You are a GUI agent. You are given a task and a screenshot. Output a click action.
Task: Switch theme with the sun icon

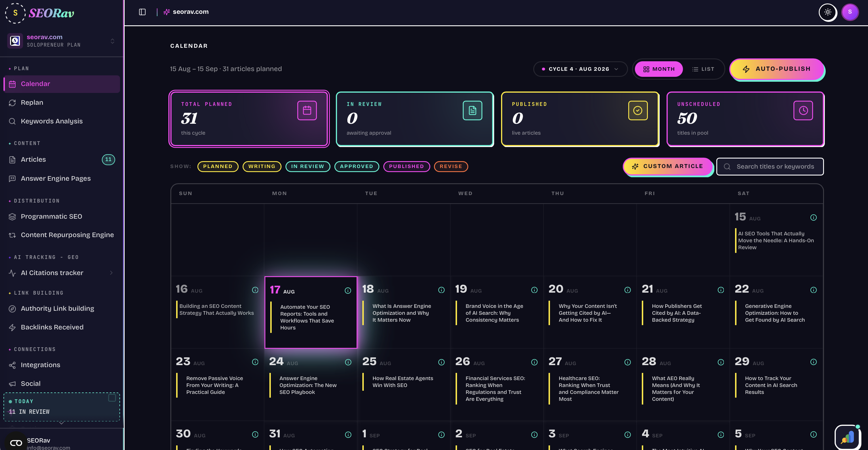(x=828, y=12)
